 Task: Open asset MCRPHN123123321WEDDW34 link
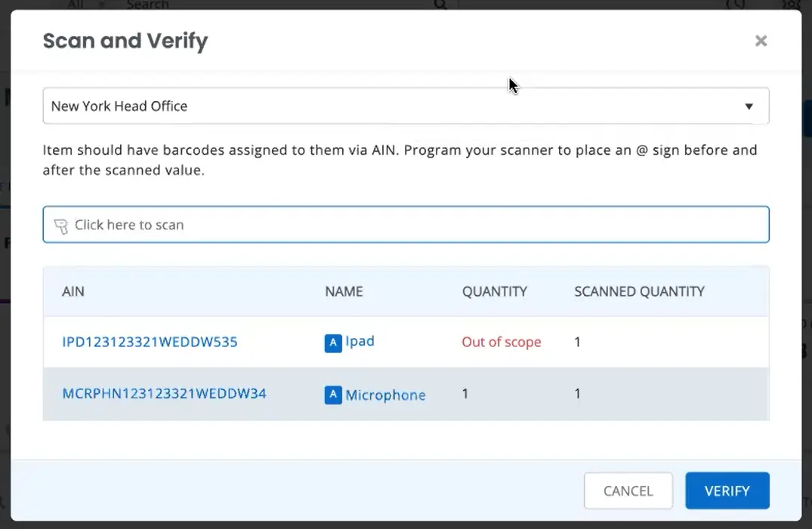tap(164, 393)
